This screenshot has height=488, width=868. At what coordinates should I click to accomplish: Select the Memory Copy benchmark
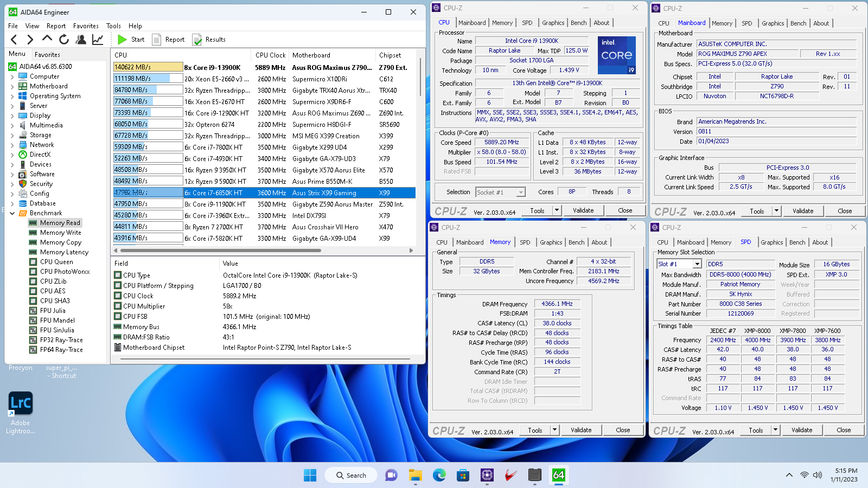click(60, 242)
